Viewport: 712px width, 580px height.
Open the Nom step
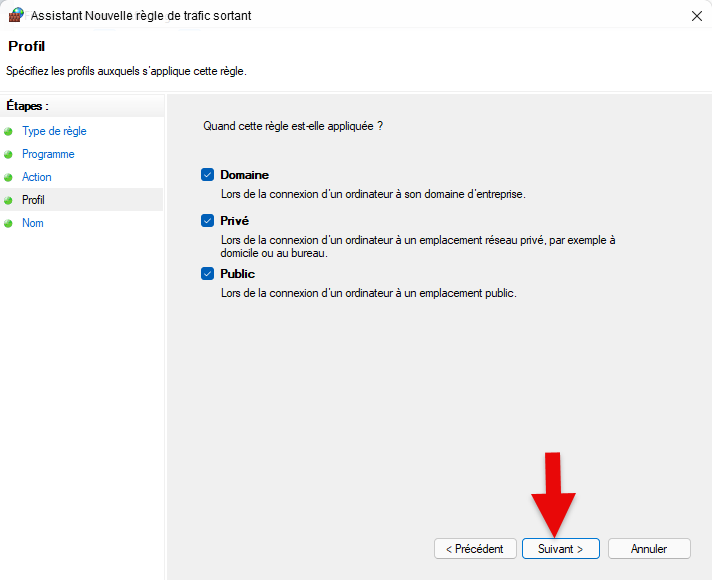33,223
